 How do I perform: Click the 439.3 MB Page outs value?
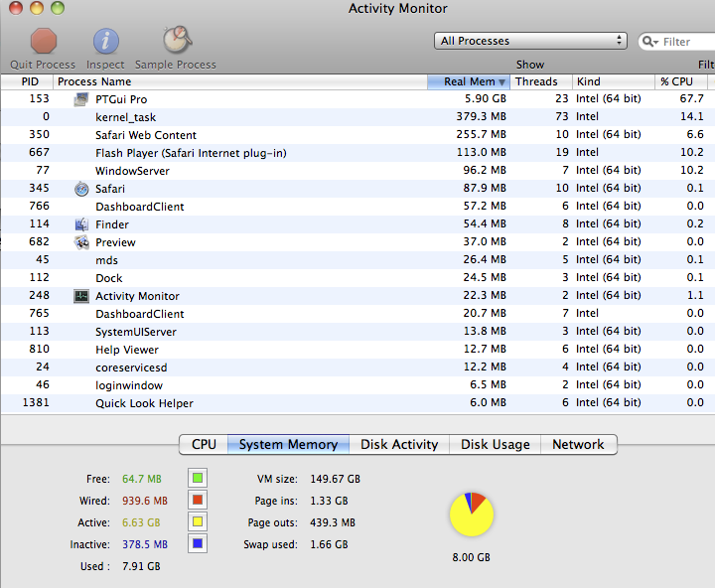[x=333, y=522]
